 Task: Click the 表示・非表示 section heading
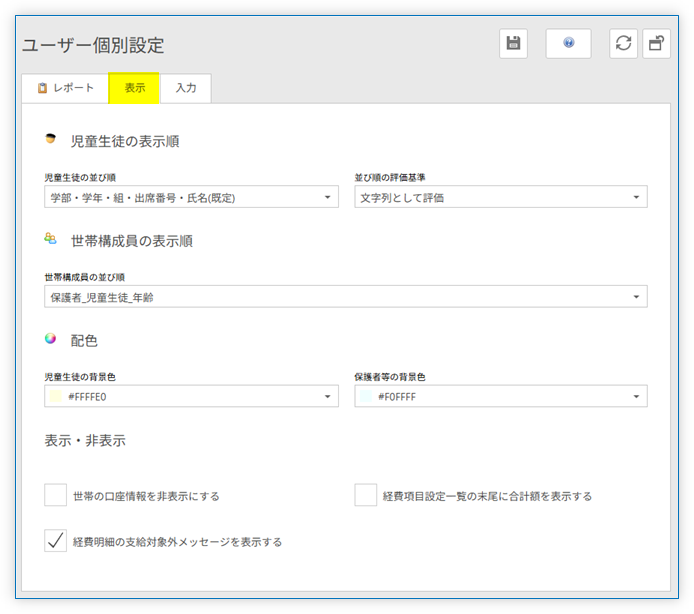(x=85, y=441)
